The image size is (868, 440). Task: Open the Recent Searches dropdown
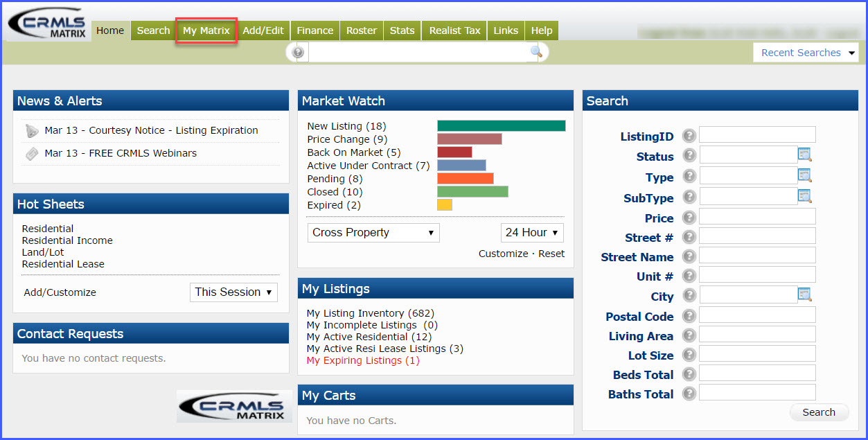click(806, 53)
